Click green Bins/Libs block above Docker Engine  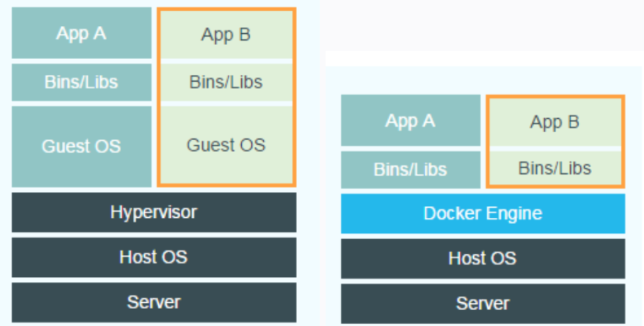555,168
